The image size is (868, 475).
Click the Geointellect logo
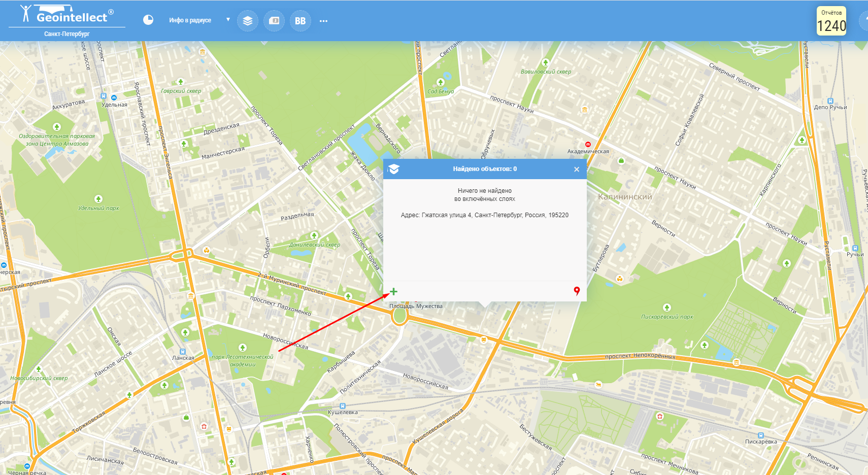point(67,14)
